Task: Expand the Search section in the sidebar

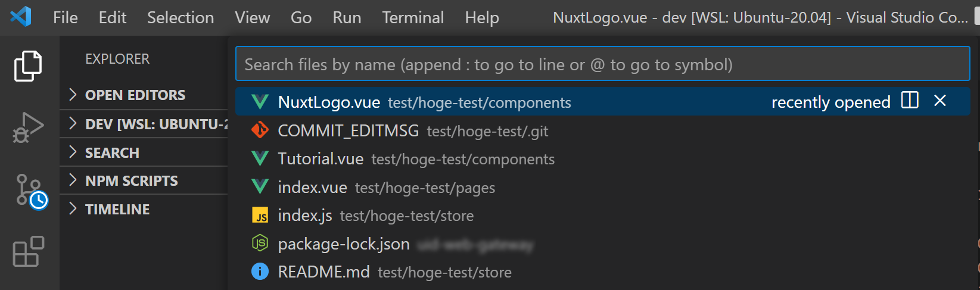Action: tap(112, 153)
